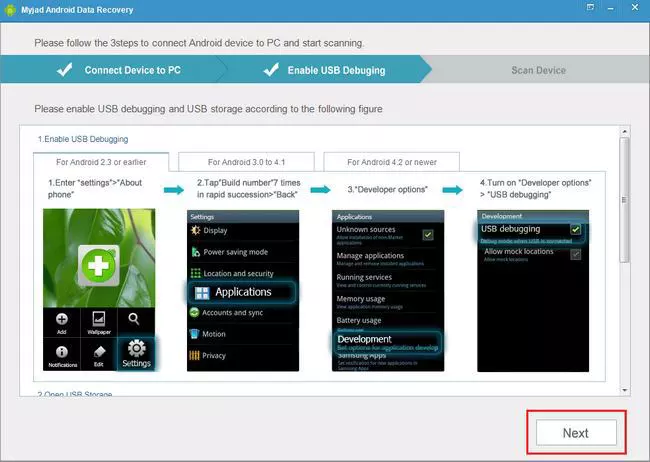
Task: Click the Add icon in phone image
Action: click(x=62, y=319)
